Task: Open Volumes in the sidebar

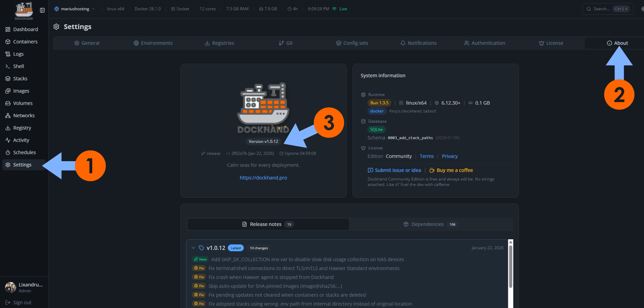Action: point(23,103)
